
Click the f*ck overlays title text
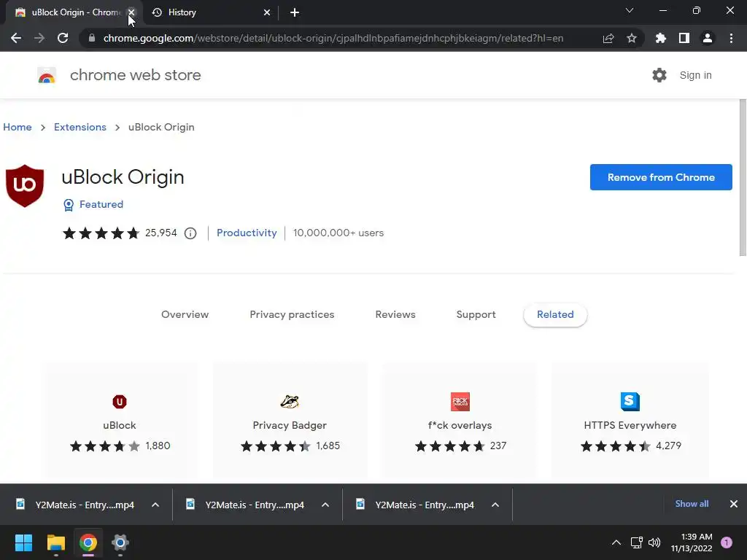[460, 425]
